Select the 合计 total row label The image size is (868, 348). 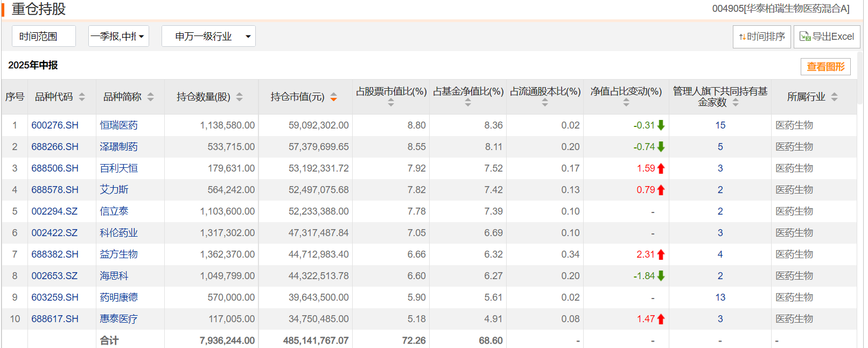(x=109, y=340)
